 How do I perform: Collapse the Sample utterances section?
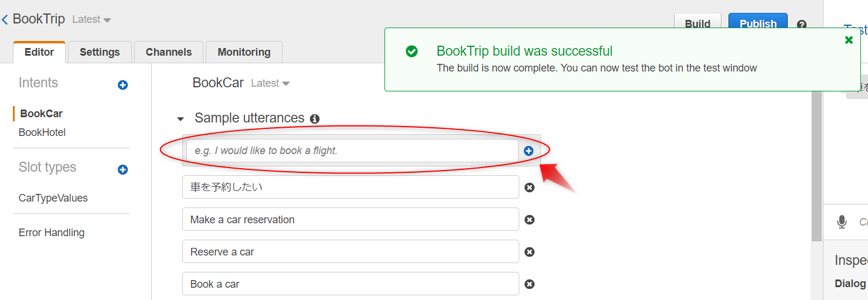(181, 119)
